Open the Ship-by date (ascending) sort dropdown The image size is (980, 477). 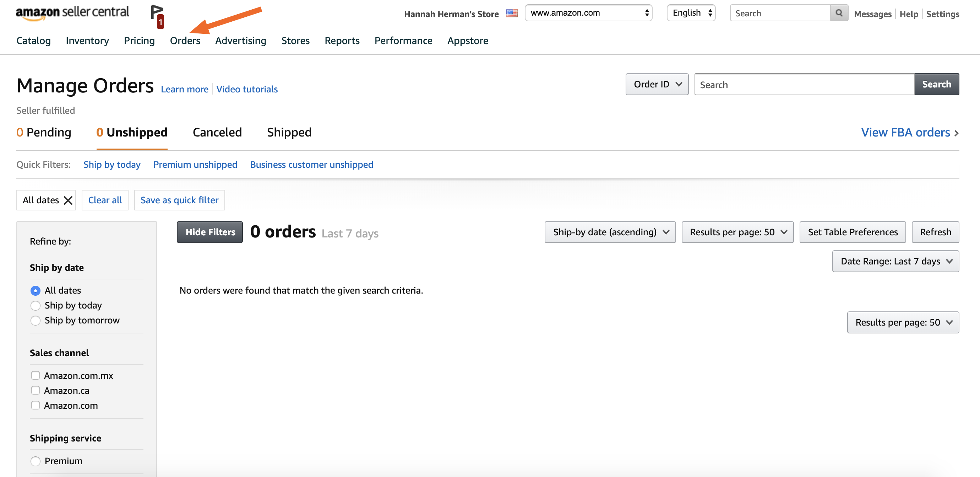[x=610, y=232]
